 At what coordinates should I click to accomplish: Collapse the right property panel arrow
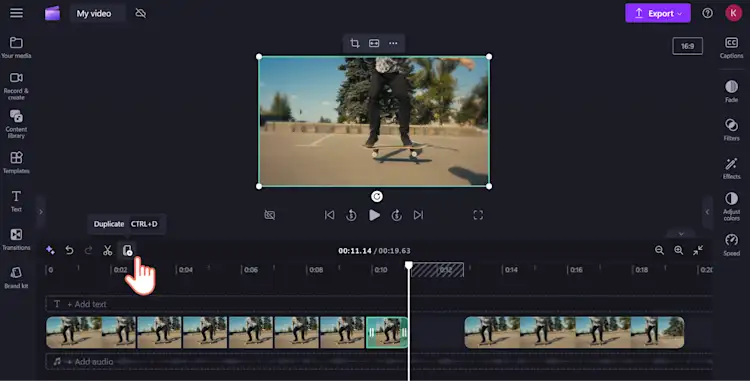tap(707, 212)
